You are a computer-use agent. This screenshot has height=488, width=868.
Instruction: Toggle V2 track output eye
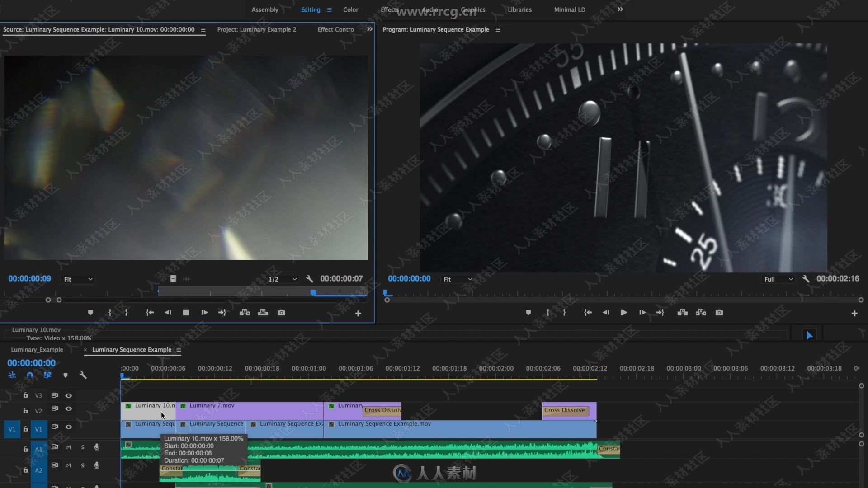click(x=69, y=408)
